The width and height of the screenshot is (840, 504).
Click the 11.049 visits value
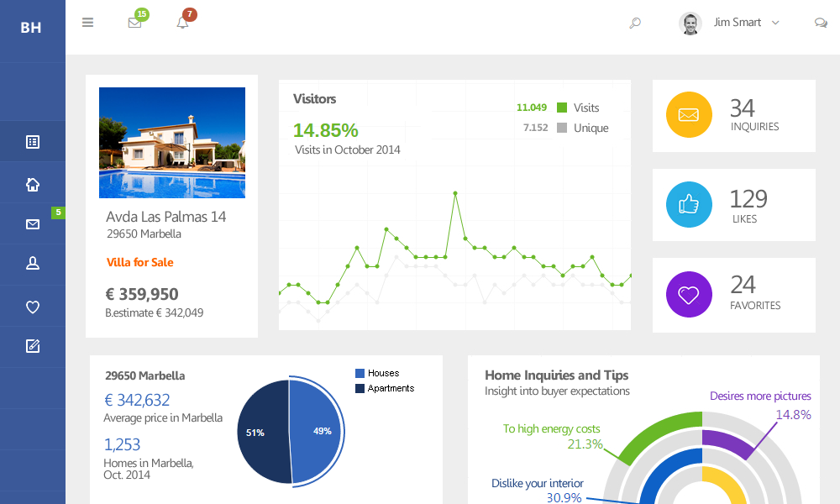tap(532, 108)
